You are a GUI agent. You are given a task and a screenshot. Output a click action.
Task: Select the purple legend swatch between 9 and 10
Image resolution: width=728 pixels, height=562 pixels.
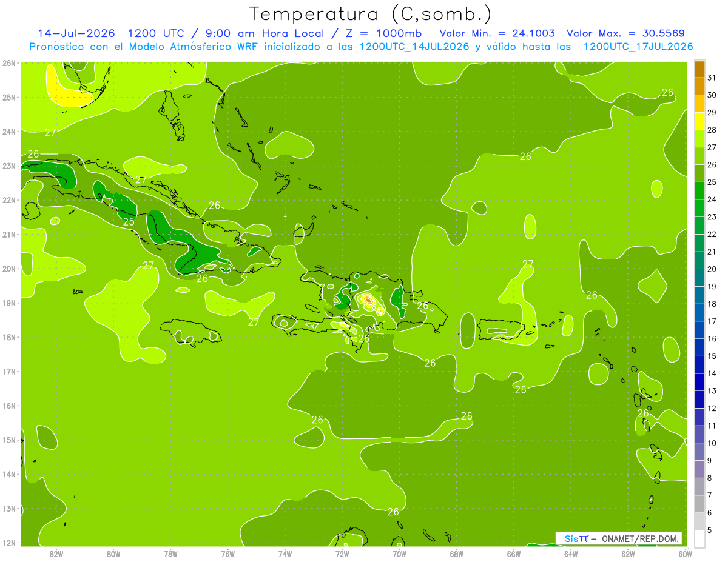(699, 452)
